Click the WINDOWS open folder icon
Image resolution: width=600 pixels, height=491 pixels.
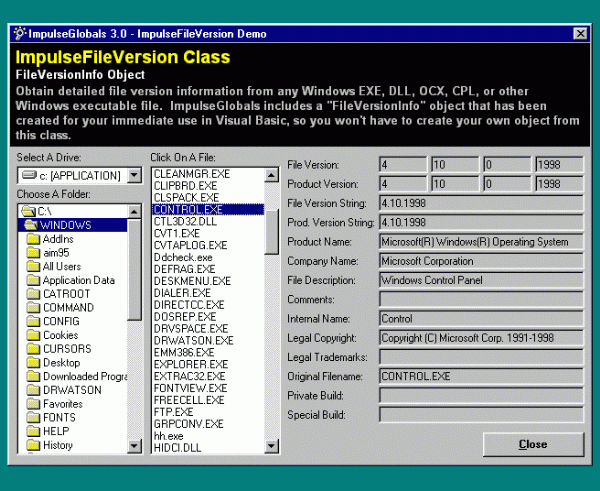[x=31, y=225]
